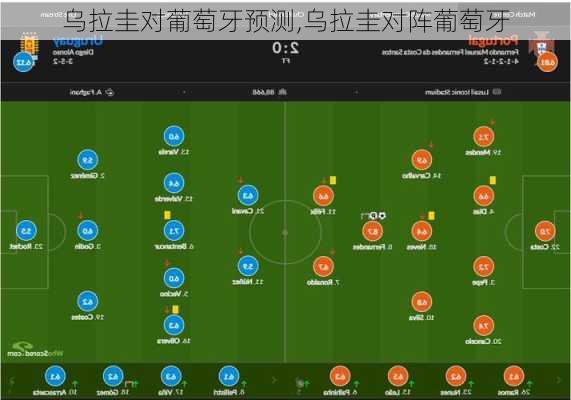Click the Portugal team crest
Screen dimensions: 571x400
pyautogui.click(x=543, y=44)
